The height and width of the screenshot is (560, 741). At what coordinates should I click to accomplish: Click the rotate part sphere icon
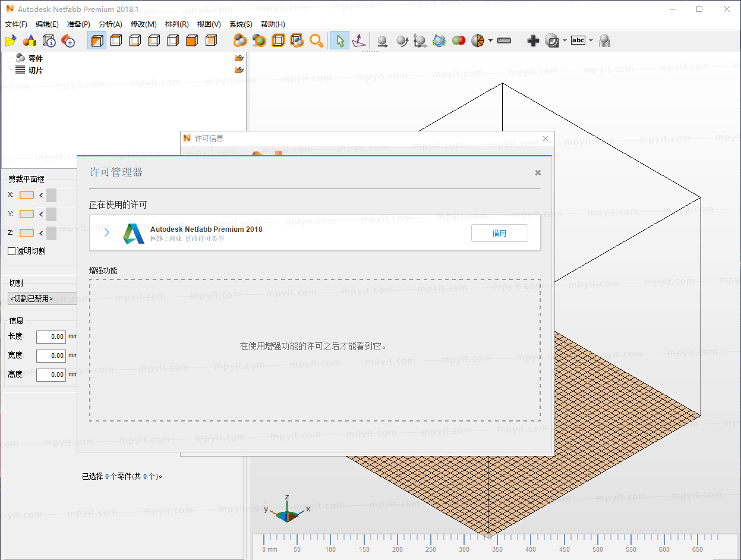402,40
